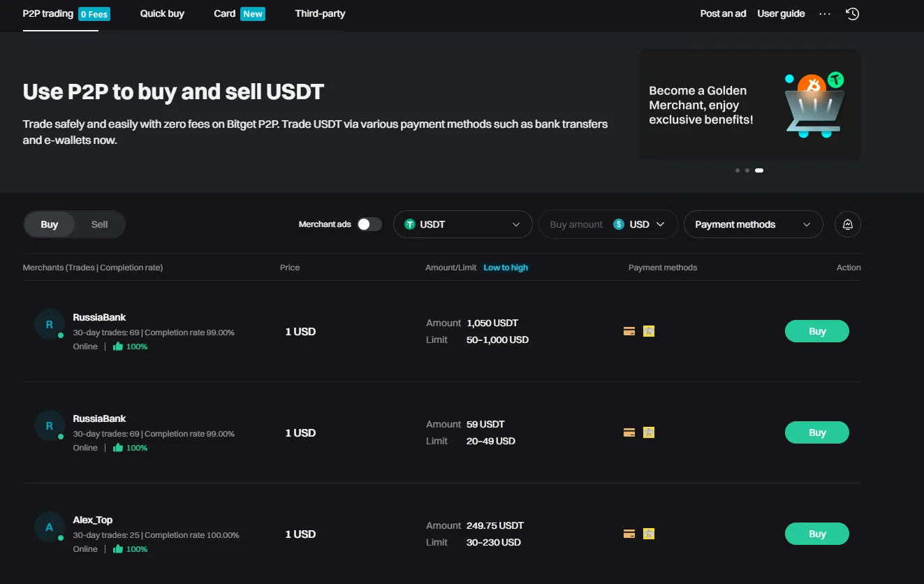Click the Post an ad link
The image size is (924, 584).
point(723,13)
